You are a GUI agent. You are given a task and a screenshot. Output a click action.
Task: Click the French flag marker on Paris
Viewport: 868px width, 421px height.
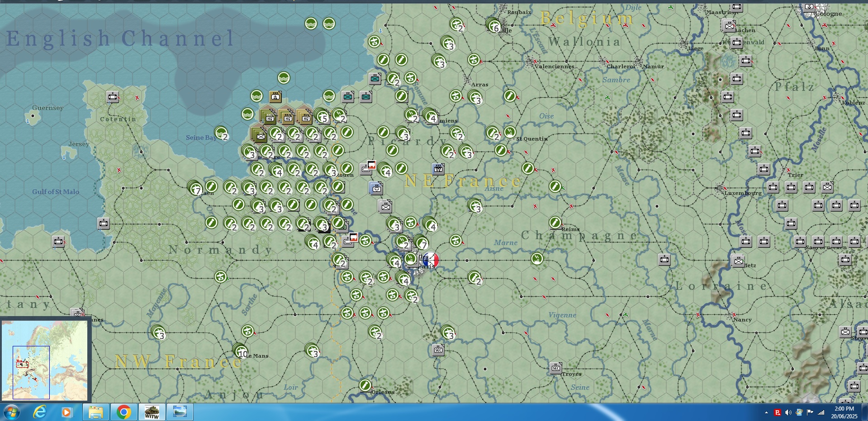tap(431, 260)
